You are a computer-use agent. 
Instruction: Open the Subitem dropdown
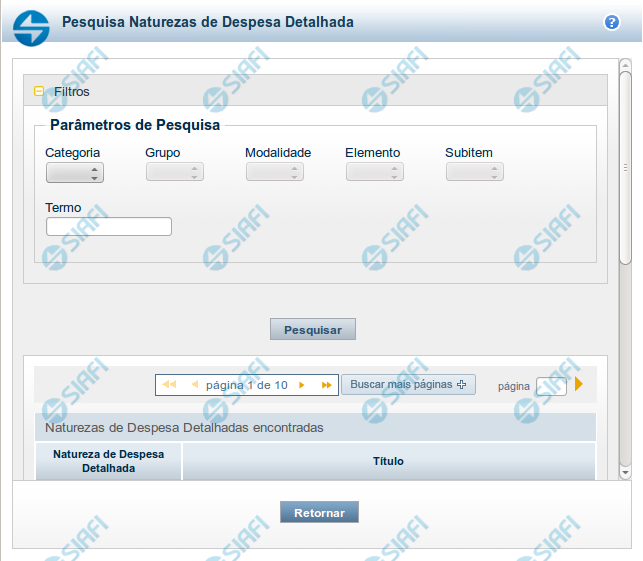pyautogui.click(x=475, y=172)
